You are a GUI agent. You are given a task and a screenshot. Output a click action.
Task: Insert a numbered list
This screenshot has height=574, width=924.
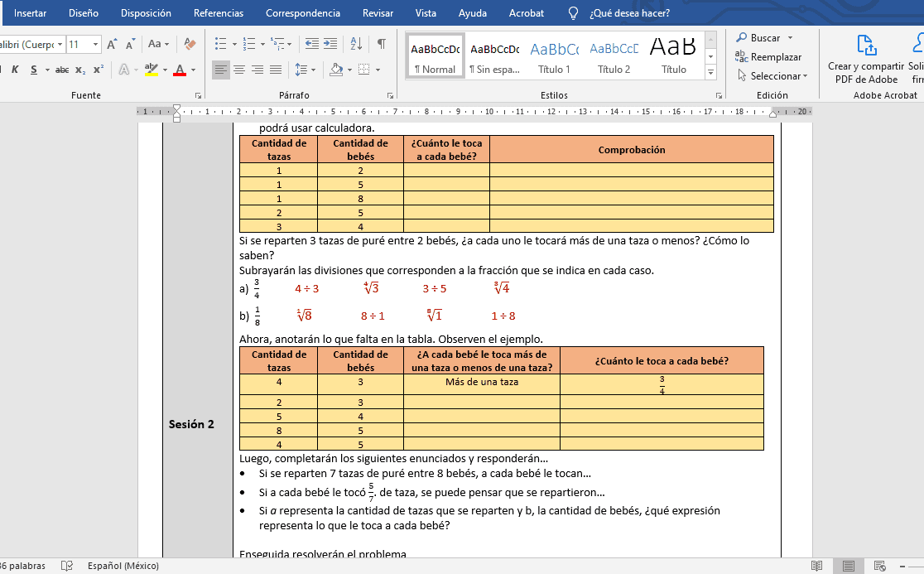coord(249,44)
